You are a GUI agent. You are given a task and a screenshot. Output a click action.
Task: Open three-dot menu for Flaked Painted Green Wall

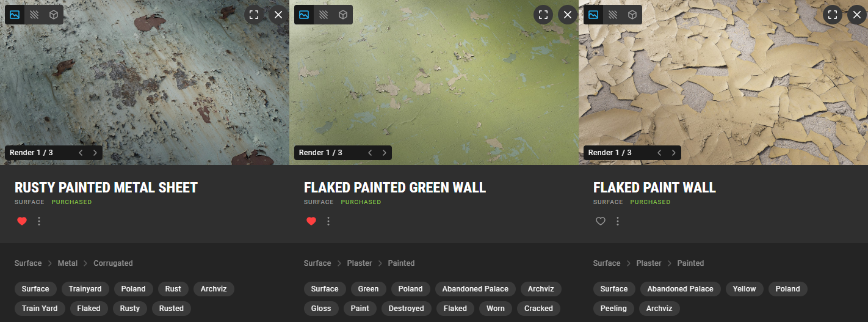[x=328, y=221]
